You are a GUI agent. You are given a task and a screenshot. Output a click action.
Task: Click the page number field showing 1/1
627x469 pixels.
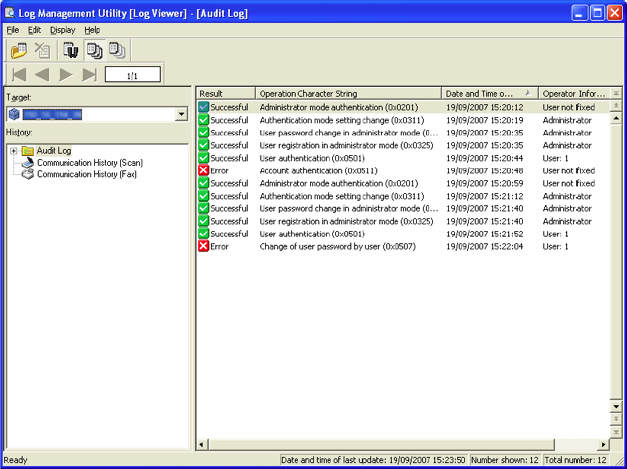133,75
